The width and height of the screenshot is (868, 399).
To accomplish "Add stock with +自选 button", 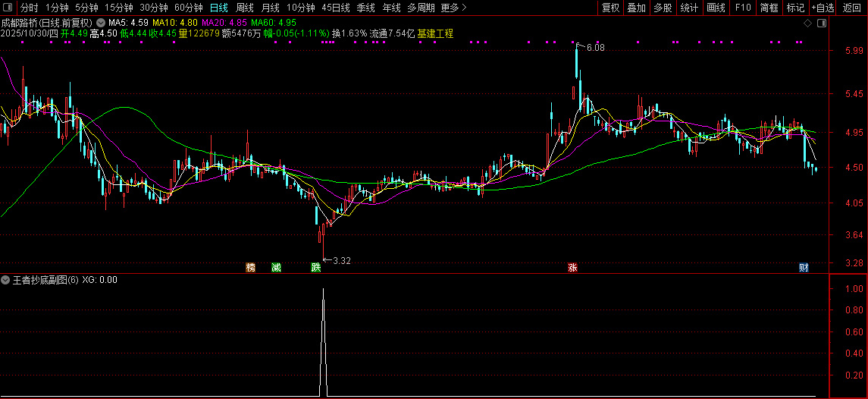I will 823,8.
